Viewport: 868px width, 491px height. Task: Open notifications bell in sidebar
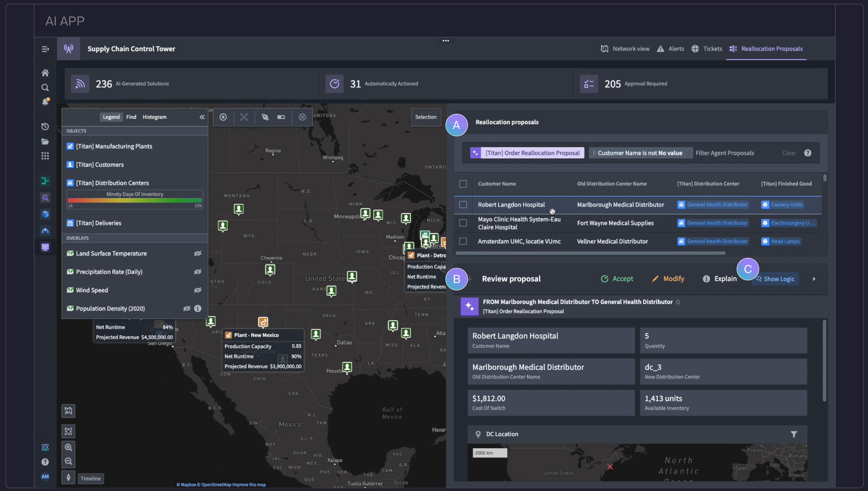(x=45, y=102)
